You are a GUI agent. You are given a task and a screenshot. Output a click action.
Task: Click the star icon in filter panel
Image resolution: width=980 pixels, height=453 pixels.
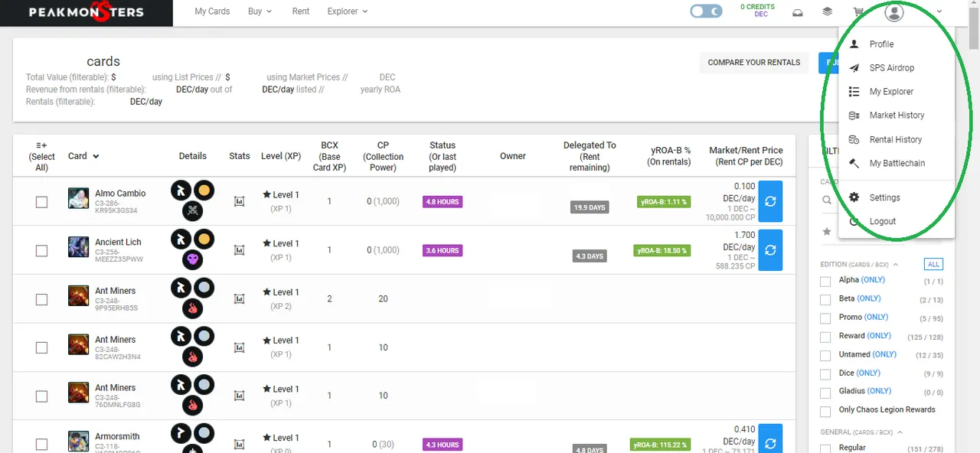coord(827,231)
